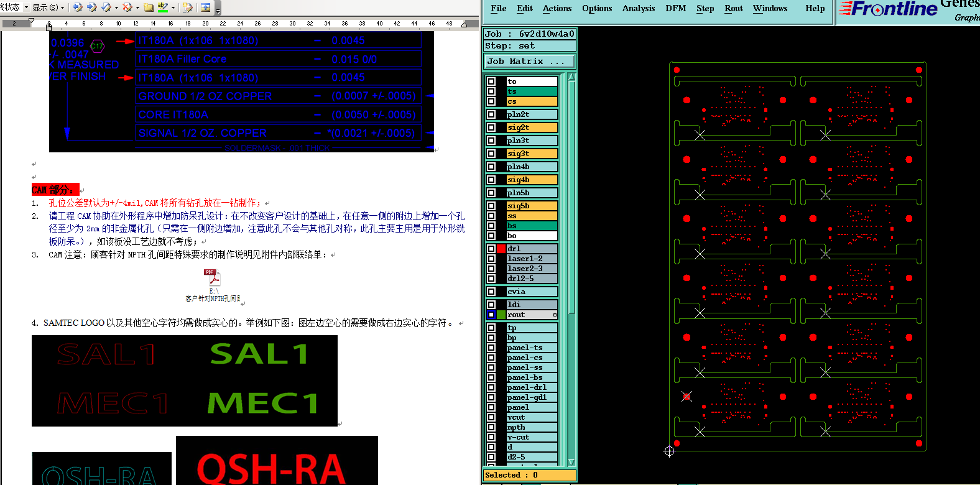Select the ldi layer name
Image resolution: width=980 pixels, height=485 pixels.
[532, 305]
